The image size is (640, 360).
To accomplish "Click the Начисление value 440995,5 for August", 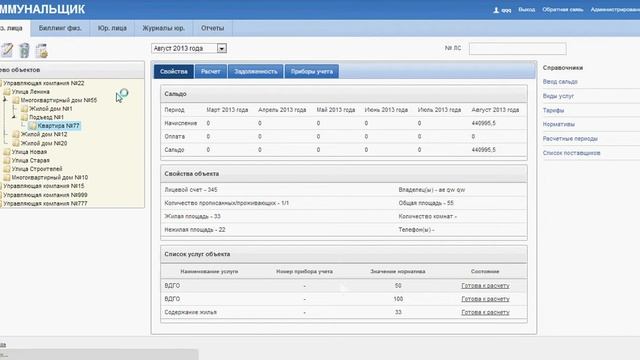I will click(x=484, y=123).
